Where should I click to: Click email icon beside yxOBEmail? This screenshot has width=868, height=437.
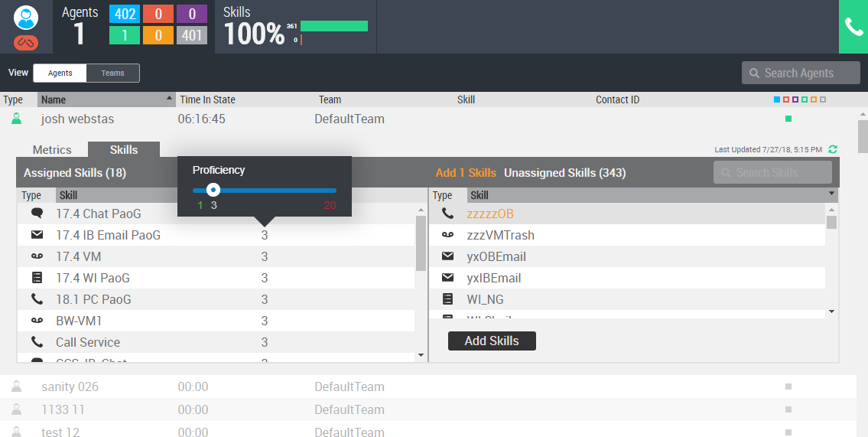[x=448, y=256]
